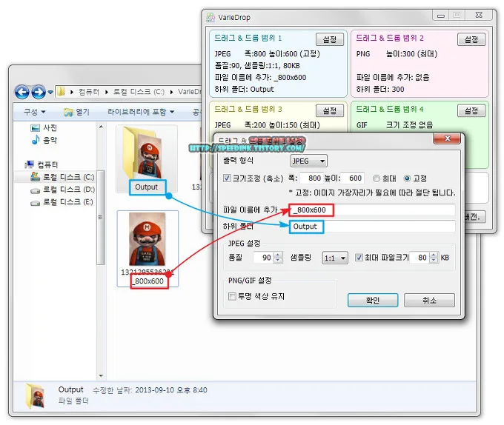
Task: Click 컴퓨터 in the address bar path
Action: click(x=89, y=92)
